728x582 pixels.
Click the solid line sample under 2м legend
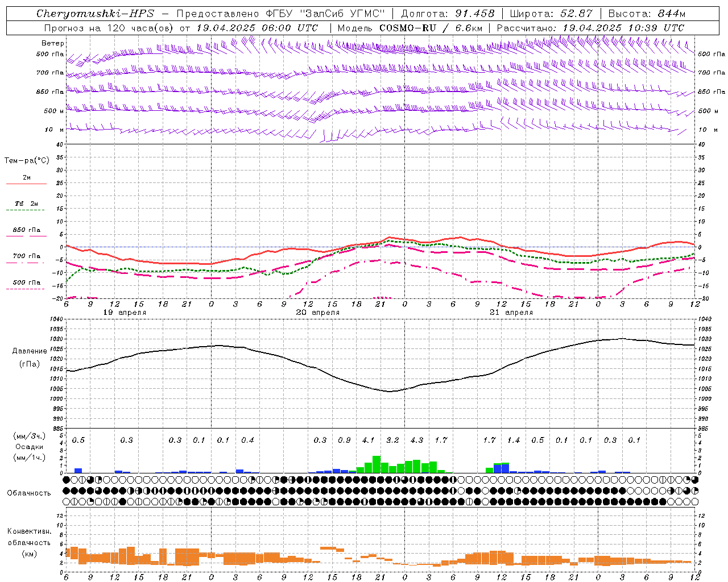coord(26,184)
